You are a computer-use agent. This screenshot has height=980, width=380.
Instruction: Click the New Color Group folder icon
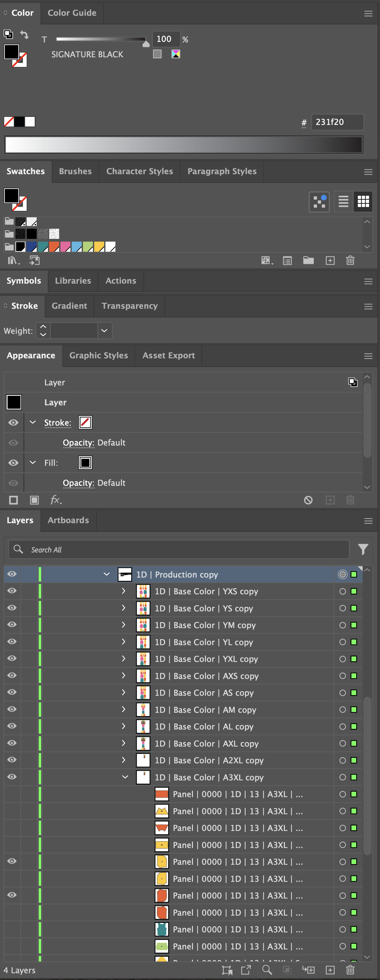[x=308, y=260]
